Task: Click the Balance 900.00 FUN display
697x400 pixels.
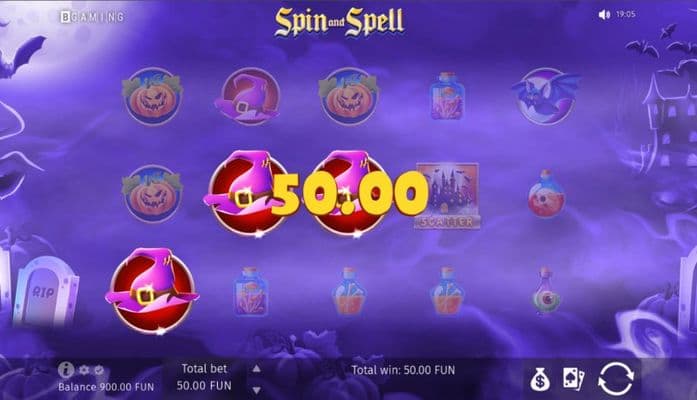Action: [x=106, y=387]
